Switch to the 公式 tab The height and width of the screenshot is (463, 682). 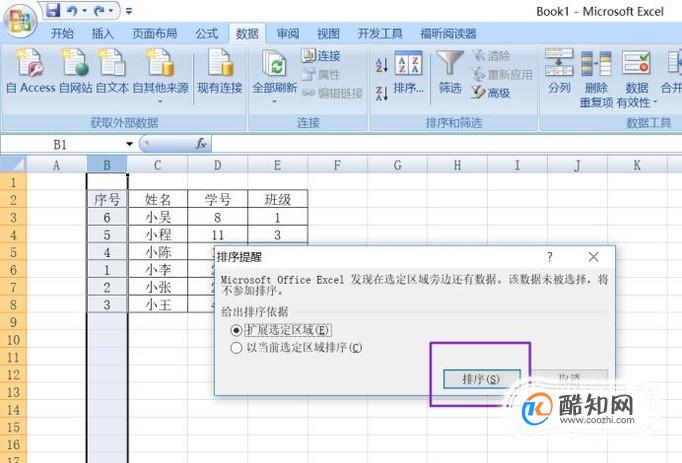[x=207, y=34]
